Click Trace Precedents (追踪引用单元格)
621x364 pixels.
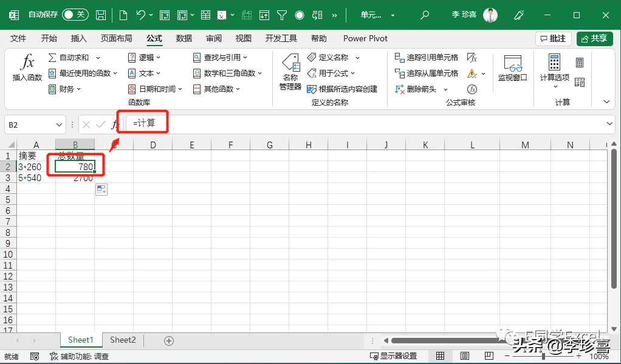(x=427, y=57)
